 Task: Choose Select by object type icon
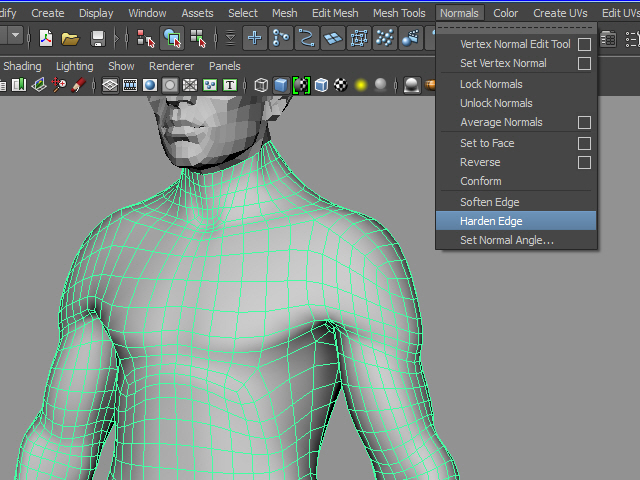point(172,38)
